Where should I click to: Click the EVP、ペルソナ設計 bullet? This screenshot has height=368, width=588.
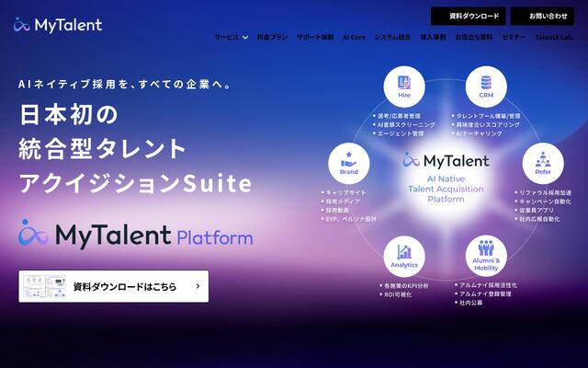point(351,219)
